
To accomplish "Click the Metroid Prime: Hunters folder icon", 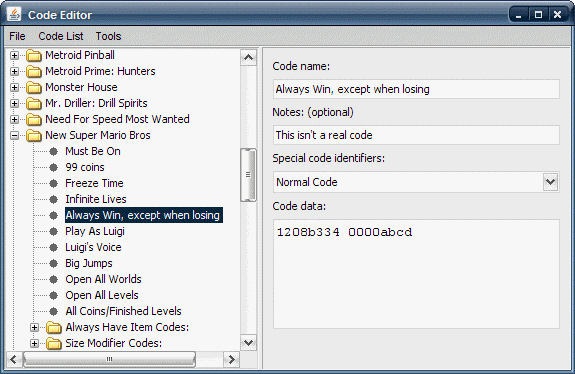I will (x=34, y=71).
